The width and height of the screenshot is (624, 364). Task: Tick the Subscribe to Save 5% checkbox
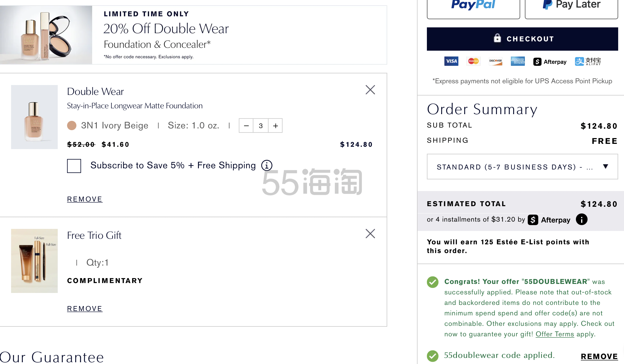point(74,166)
